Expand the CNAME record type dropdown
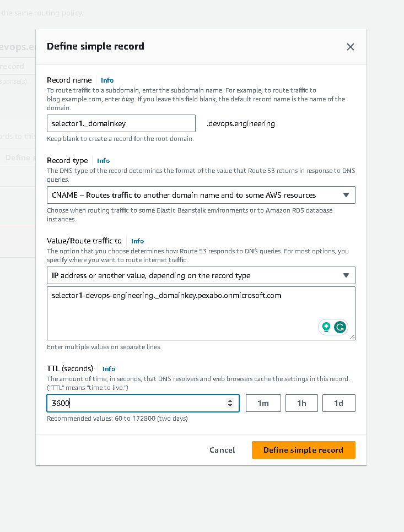Image resolution: width=404 pixels, height=532 pixels. pos(201,195)
